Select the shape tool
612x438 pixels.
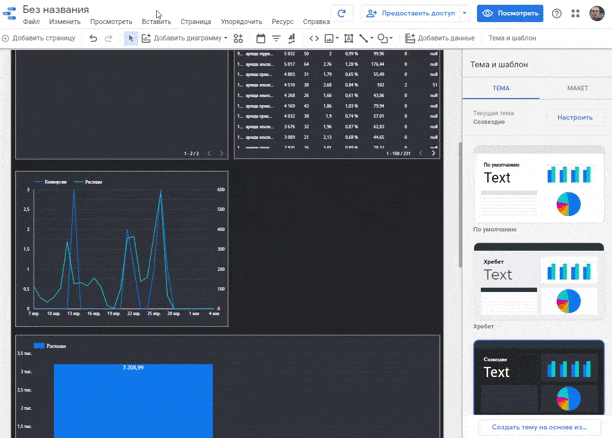(382, 38)
